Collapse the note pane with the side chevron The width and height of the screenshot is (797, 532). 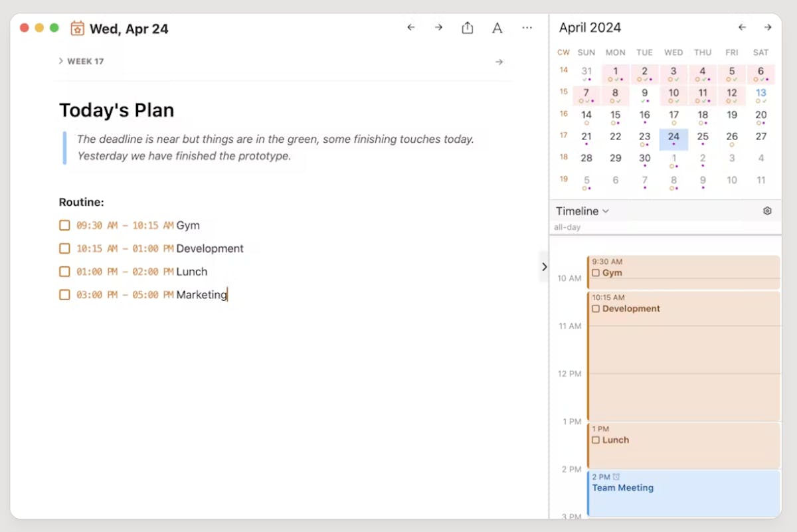544,266
